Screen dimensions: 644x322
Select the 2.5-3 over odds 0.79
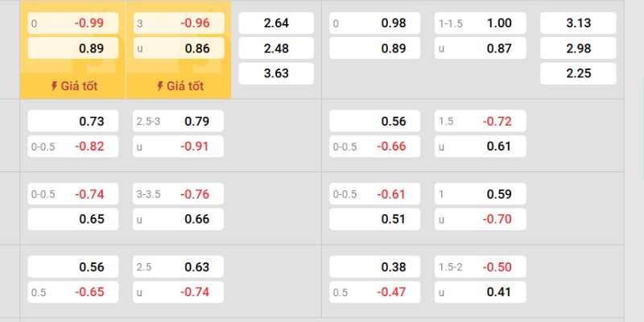178,122
